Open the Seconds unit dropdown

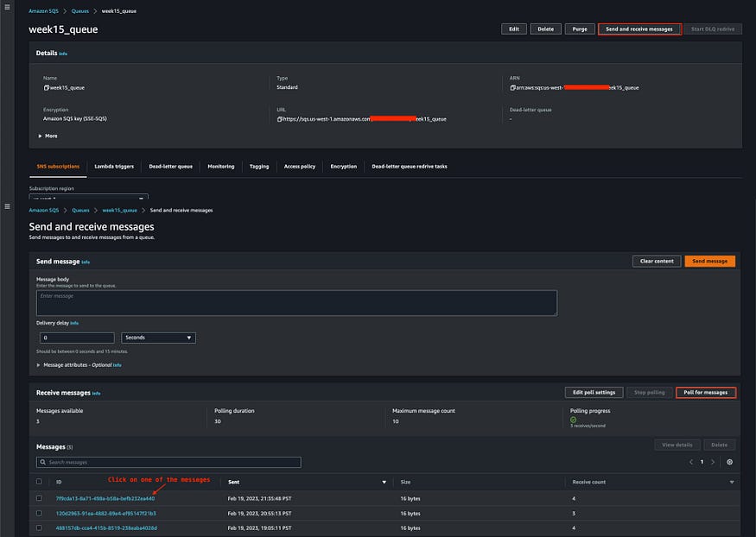pos(159,338)
